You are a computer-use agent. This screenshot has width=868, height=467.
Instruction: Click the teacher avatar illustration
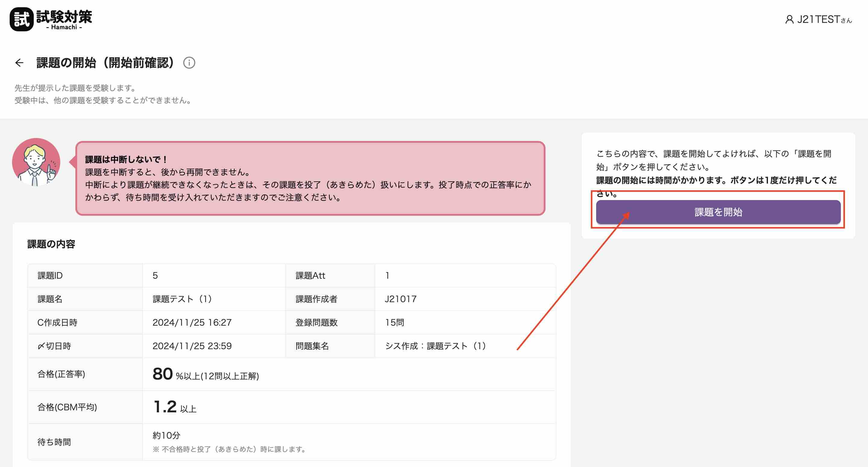pyautogui.click(x=36, y=162)
